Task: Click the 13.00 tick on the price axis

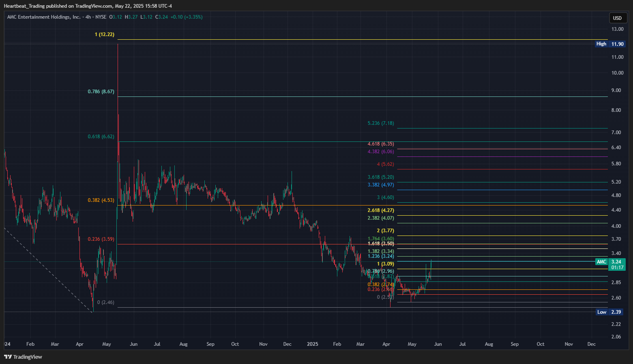Action: 617,29
